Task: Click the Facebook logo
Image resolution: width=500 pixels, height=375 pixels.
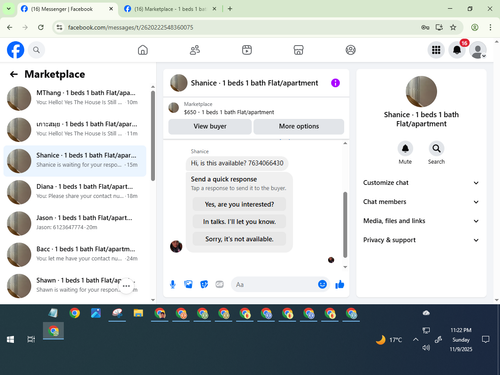Action: 16,50
